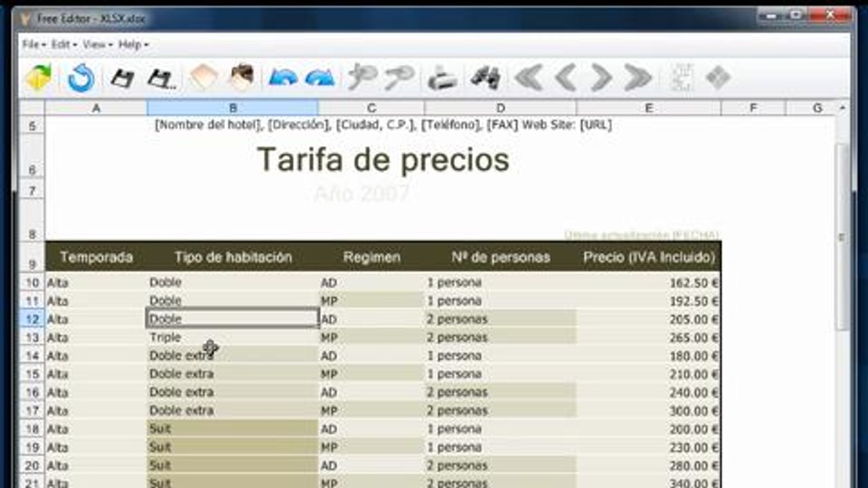Click the open file folder icon
Viewport: 868px width, 488px height.
pos(39,78)
